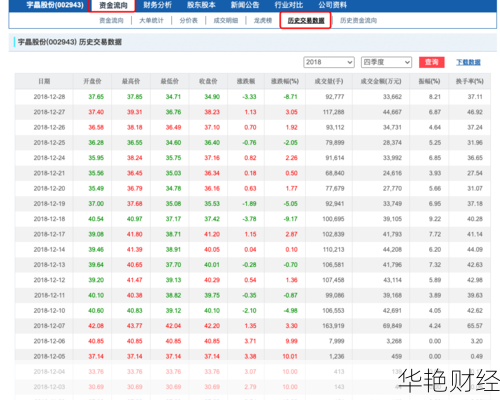Screen dimensions: 500x400
Task: Select the date cell 2018-12-12
Action: coord(49,280)
